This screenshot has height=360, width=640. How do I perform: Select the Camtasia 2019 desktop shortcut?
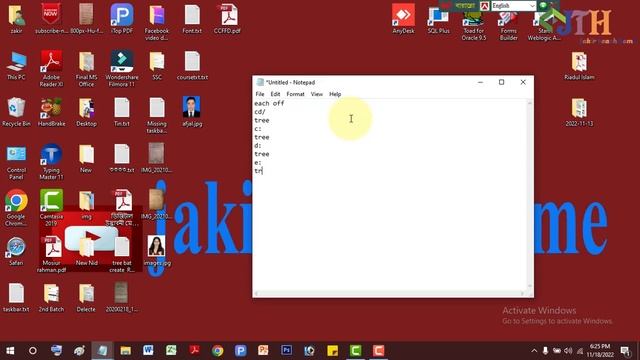pyautogui.click(x=51, y=208)
